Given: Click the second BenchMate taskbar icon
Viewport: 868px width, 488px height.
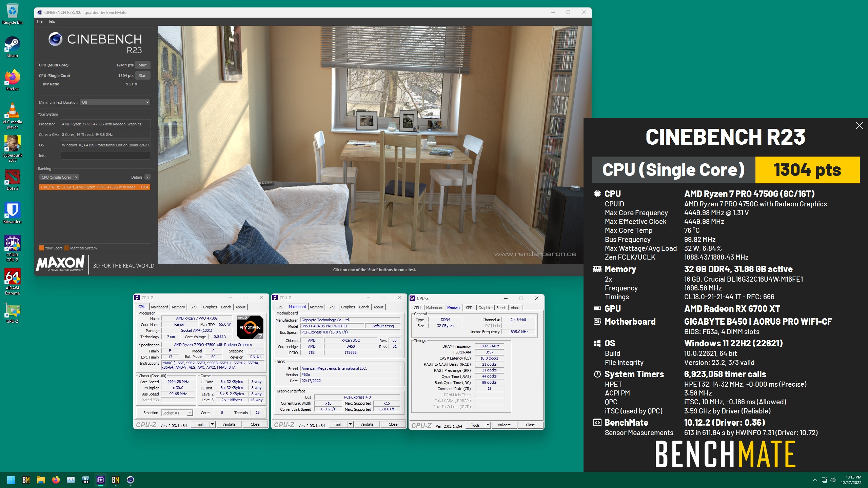Looking at the screenshot, I should [116, 480].
